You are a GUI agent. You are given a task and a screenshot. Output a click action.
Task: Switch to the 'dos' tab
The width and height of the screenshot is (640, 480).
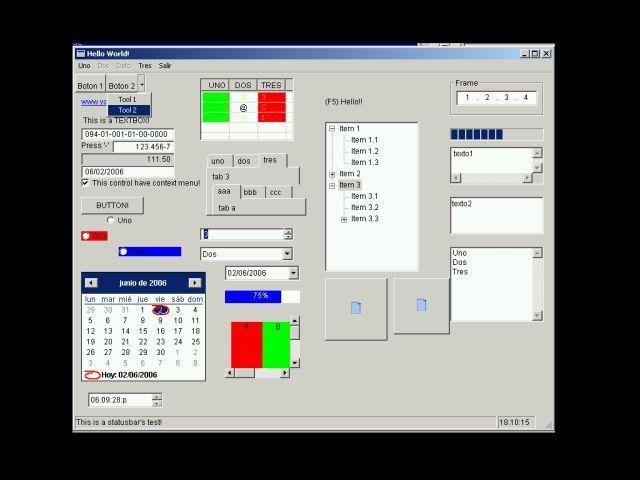(x=244, y=161)
